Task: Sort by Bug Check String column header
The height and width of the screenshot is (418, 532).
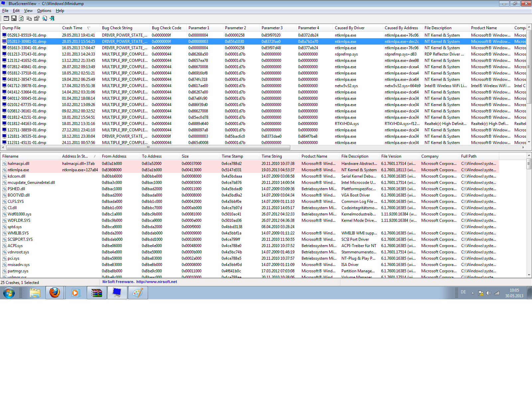Action: pos(125,28)
